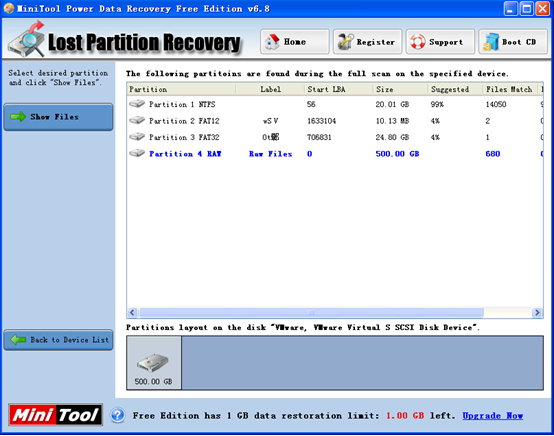Screen dimensions: 554x436
Task: Select the row Partition 3 FAT32
Action: (335, 137)
